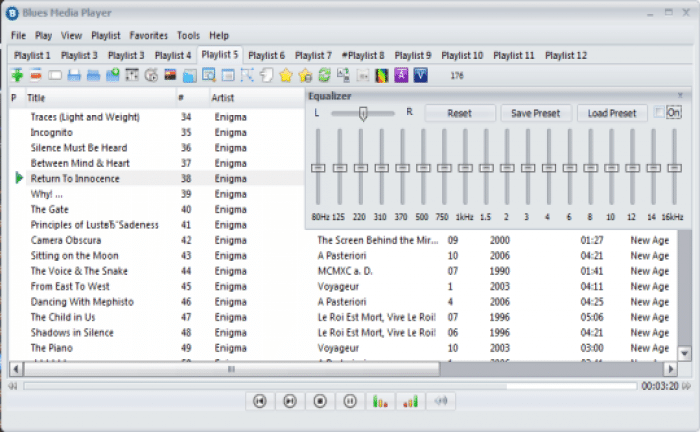The width and height of the screenshot is (700, 432).
Task: Switch to the #Playlist 8 tab
Action: [363, 56]
